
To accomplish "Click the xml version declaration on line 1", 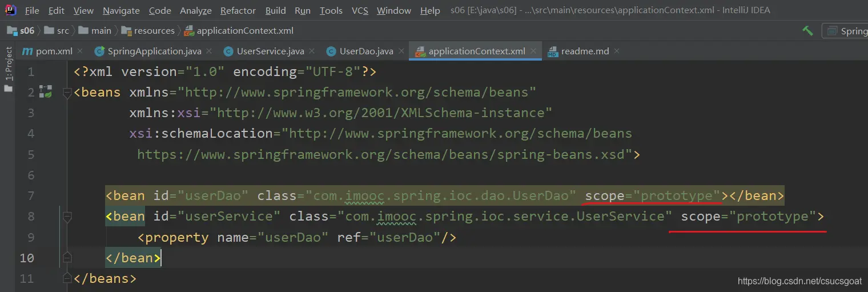I will click(225, 72).
